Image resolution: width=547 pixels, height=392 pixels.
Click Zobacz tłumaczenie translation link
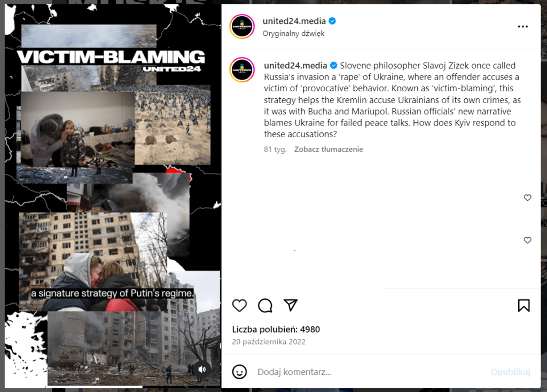point(329,149)
